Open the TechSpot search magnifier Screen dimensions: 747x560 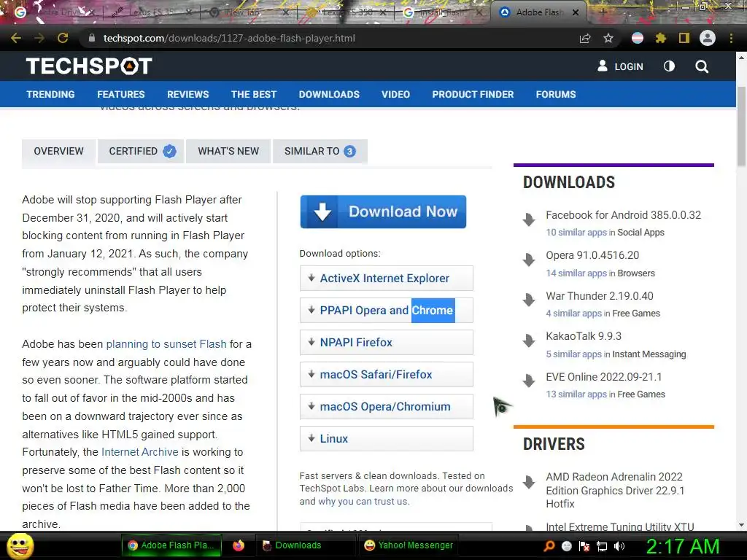point(702,66)
